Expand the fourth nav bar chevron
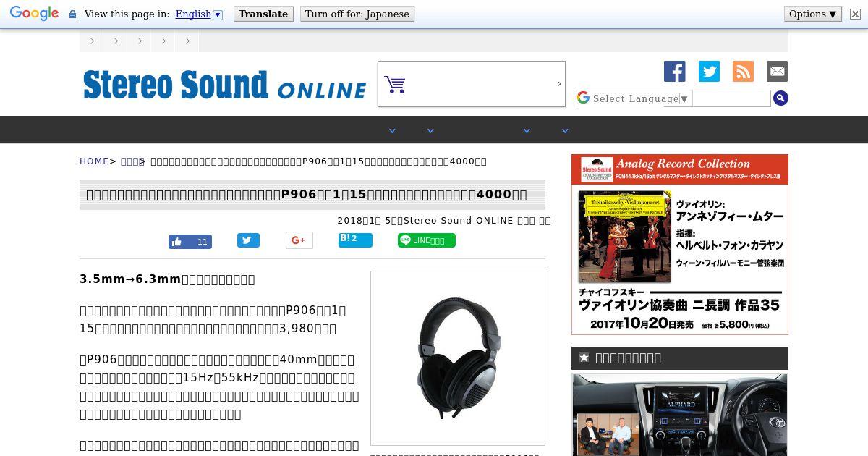This screenshot has height=456, width=868. pos(566,131)
